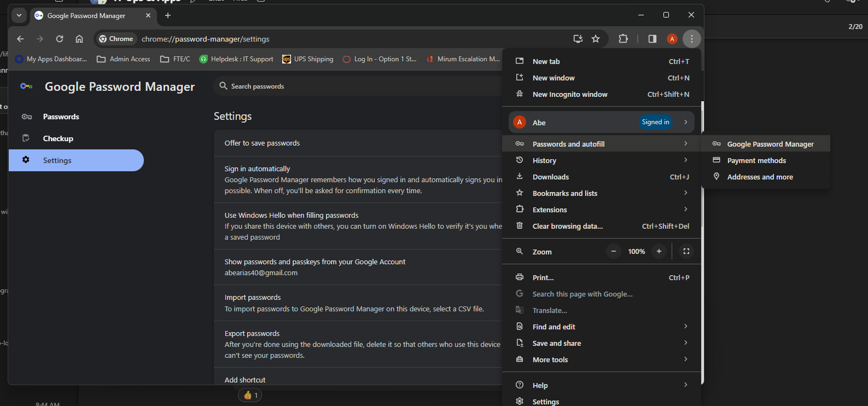Choose Translate from Chrome menu
The height and width of the screenshot is (406, 868).
click(x=602, y=310)
